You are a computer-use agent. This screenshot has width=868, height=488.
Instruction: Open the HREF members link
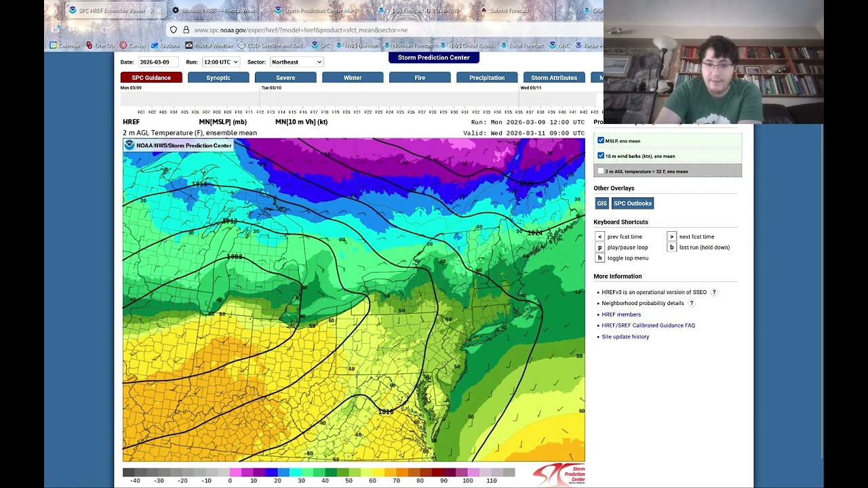621,314
